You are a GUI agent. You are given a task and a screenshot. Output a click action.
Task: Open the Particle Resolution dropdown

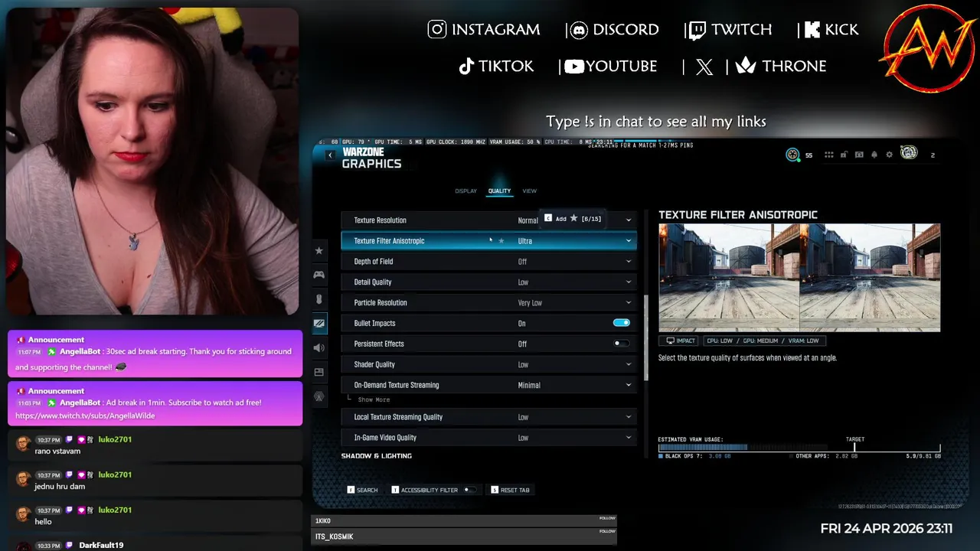click(489, 303)
